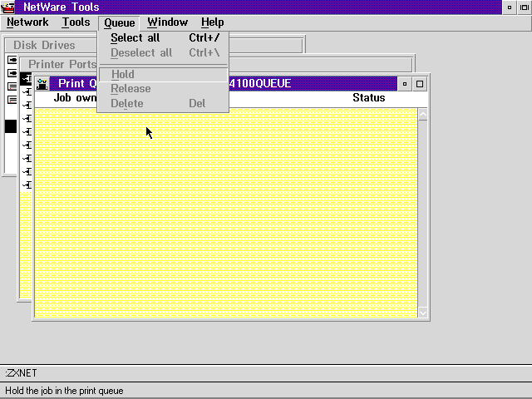
Task: Open the Network menu
Action: point(27,22)
